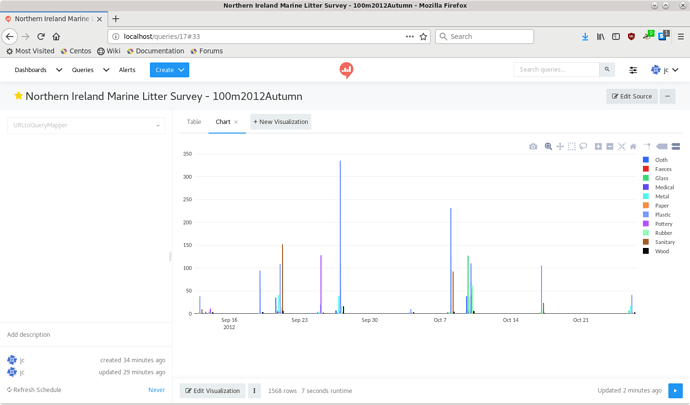Screen dimensions: 690x405
Task: Select the chart Pan tool
Action: pos(560,147)
